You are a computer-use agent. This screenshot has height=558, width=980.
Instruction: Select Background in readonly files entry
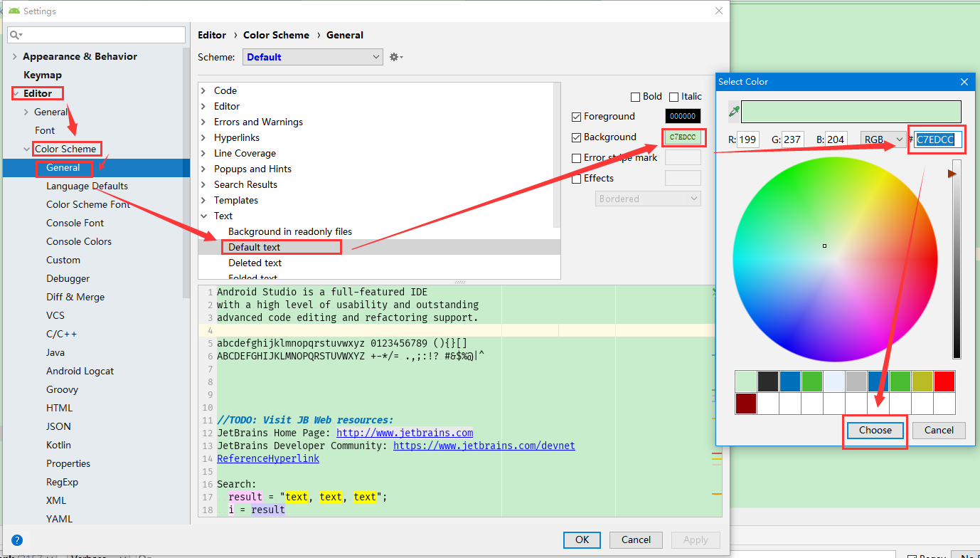379,231
